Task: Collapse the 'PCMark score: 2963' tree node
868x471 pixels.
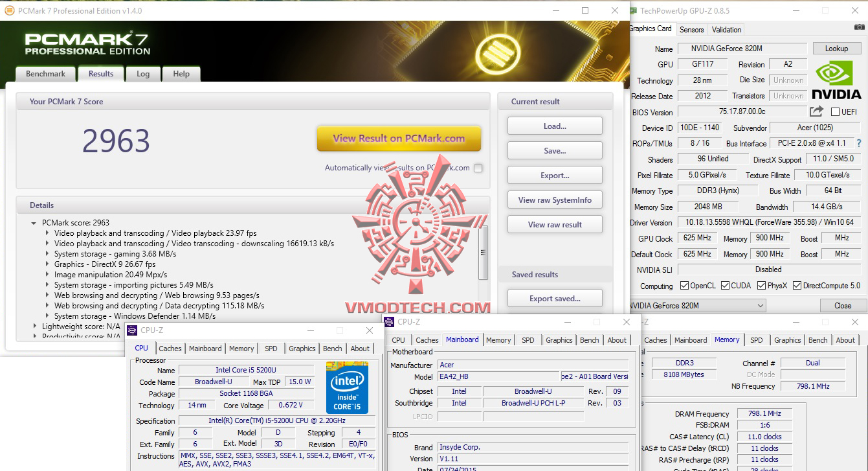Action: point(34,223)
